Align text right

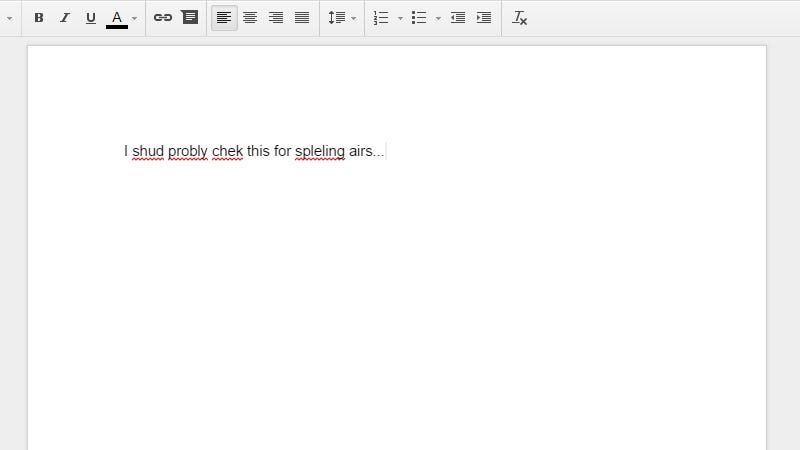276,18
